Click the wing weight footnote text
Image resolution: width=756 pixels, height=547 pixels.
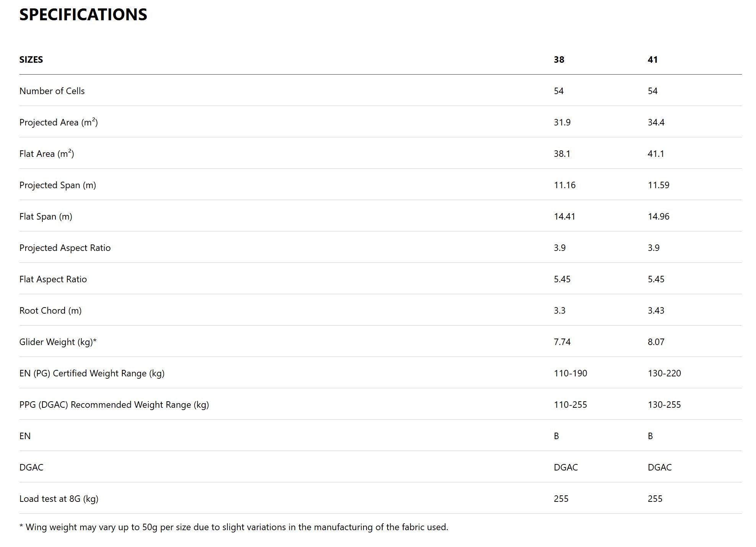coord(234,527)
